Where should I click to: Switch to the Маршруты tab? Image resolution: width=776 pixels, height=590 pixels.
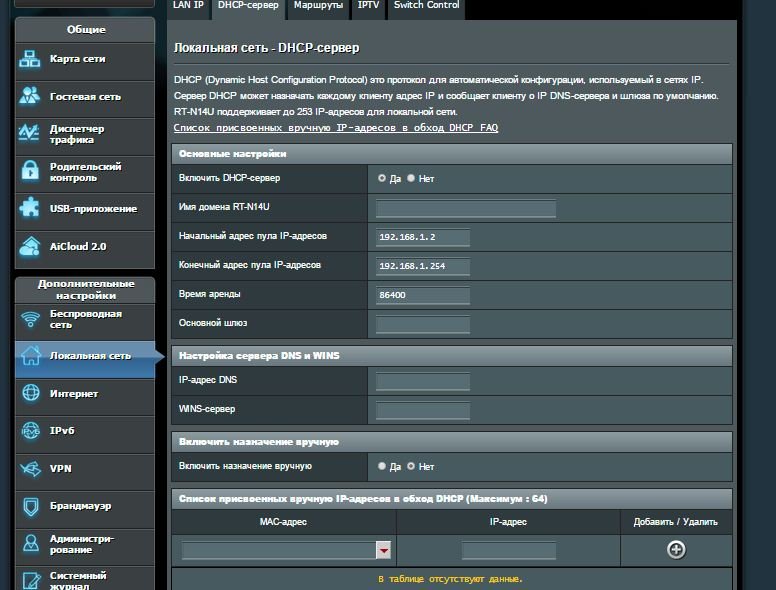coord(318,6)
